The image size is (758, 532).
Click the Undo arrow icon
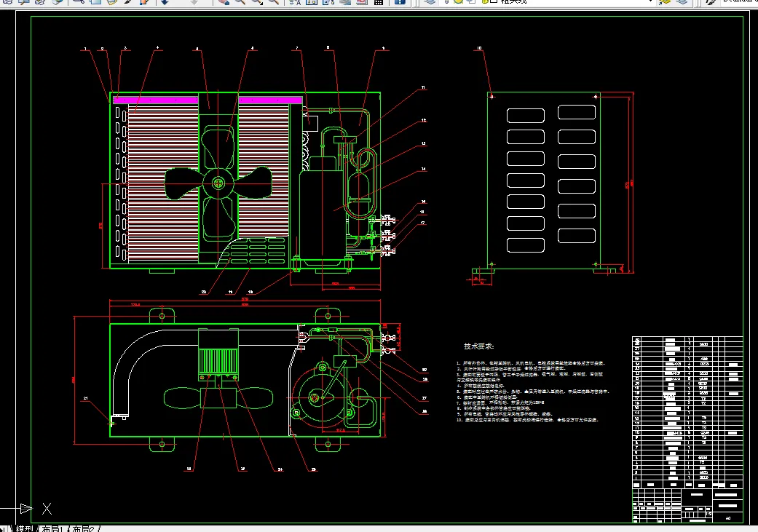(x=165, y=2)
